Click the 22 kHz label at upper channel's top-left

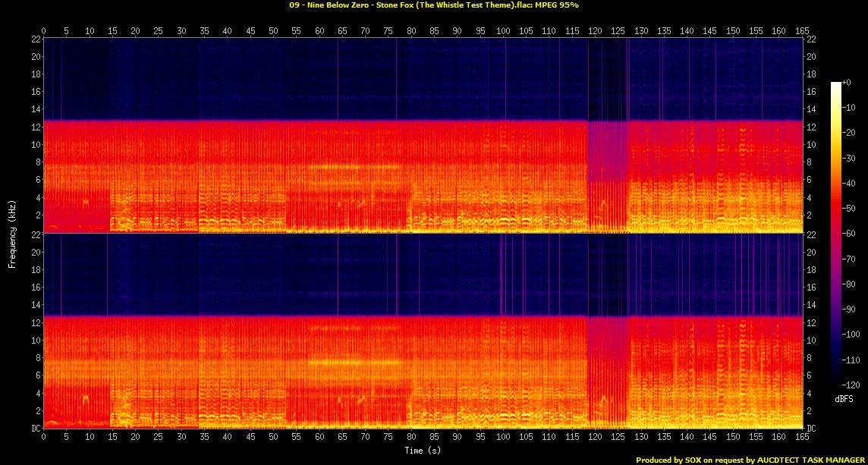pyautogui.click(x=36, y=39)
